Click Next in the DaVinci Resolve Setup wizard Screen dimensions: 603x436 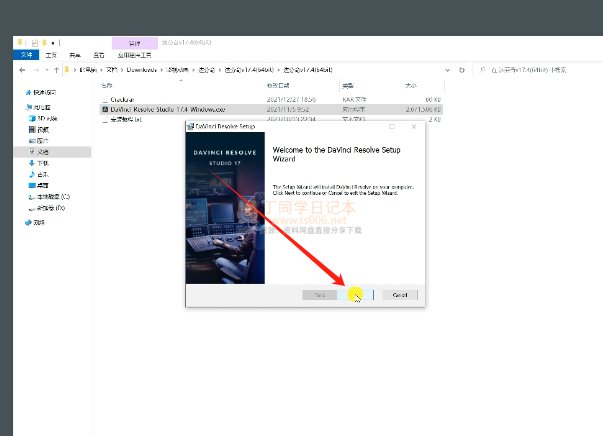tap(358, 295)
